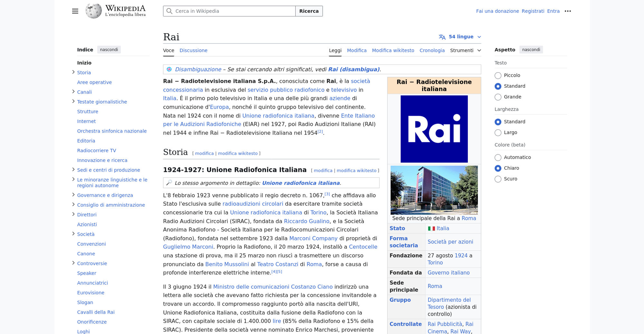Click the search magnifier icon
This screenshot has height=334, width=644.
pyautogui.click(x=169, y=11)
